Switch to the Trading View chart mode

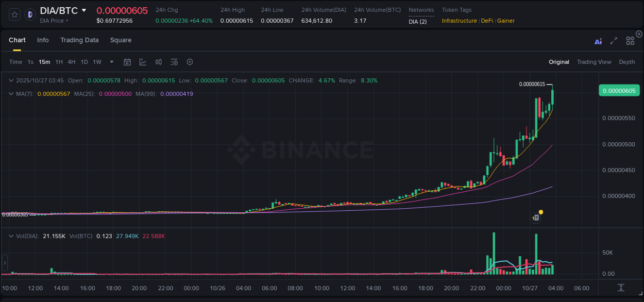click(594, 62)
